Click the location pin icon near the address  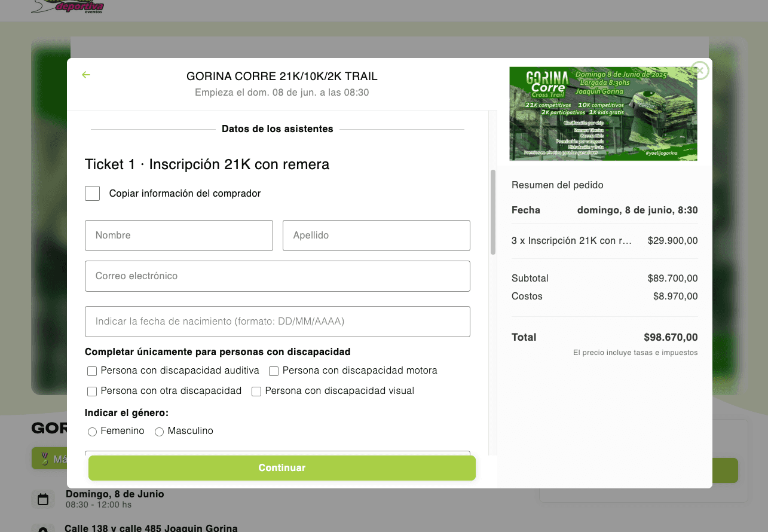42,528
